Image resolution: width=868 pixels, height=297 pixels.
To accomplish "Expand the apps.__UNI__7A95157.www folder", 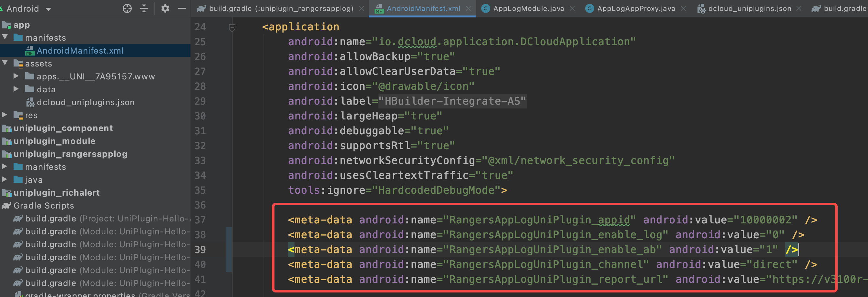I will click(x=16, y=76).
